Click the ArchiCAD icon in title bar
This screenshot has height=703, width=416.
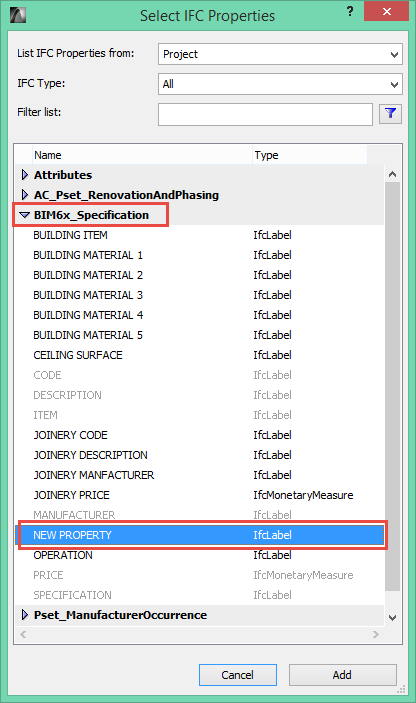click(17, 16)
